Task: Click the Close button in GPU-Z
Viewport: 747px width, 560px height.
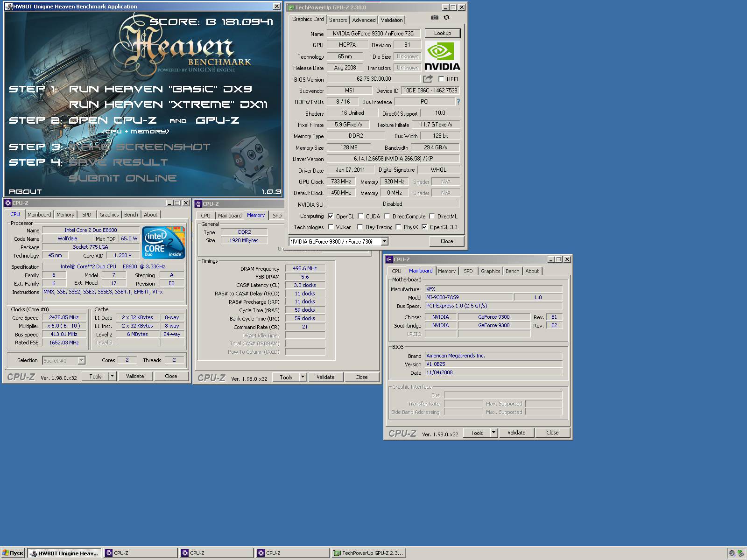Action: (x=447, y=241)
